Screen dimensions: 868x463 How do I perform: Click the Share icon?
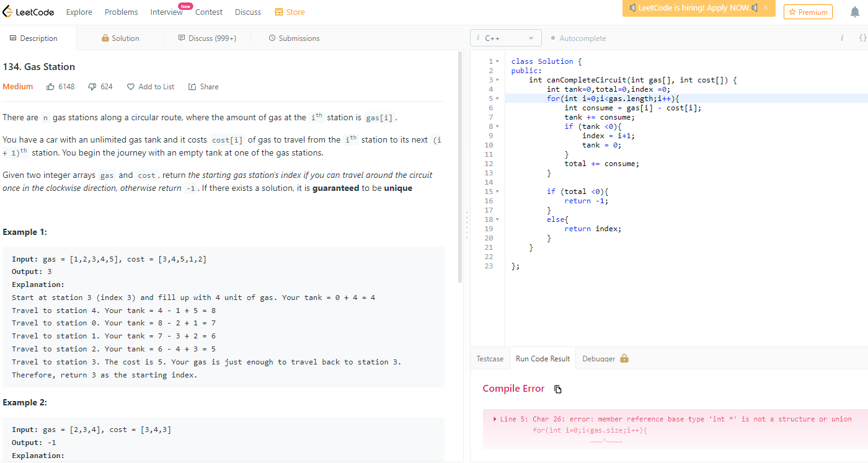coord(192,87)
